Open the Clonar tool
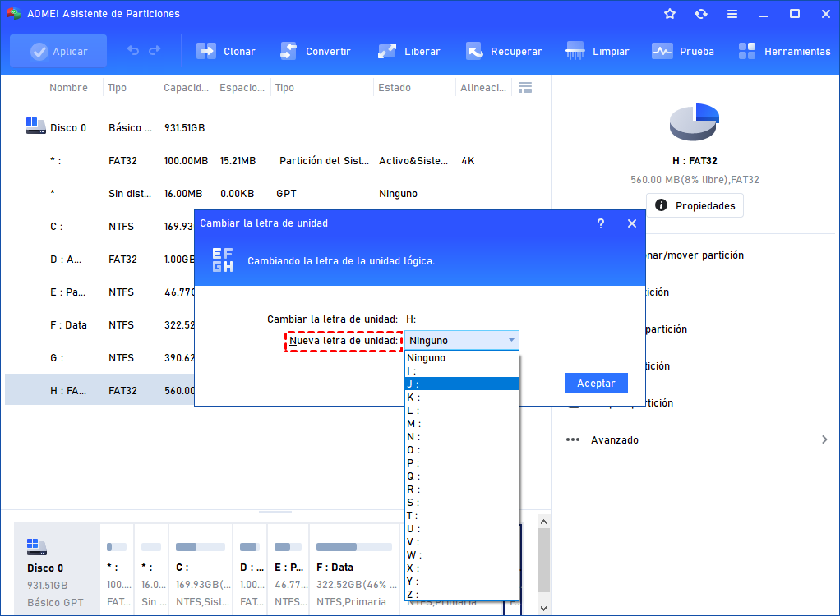Viewport: 840px width, 616px height. click(x=225, y=52)
